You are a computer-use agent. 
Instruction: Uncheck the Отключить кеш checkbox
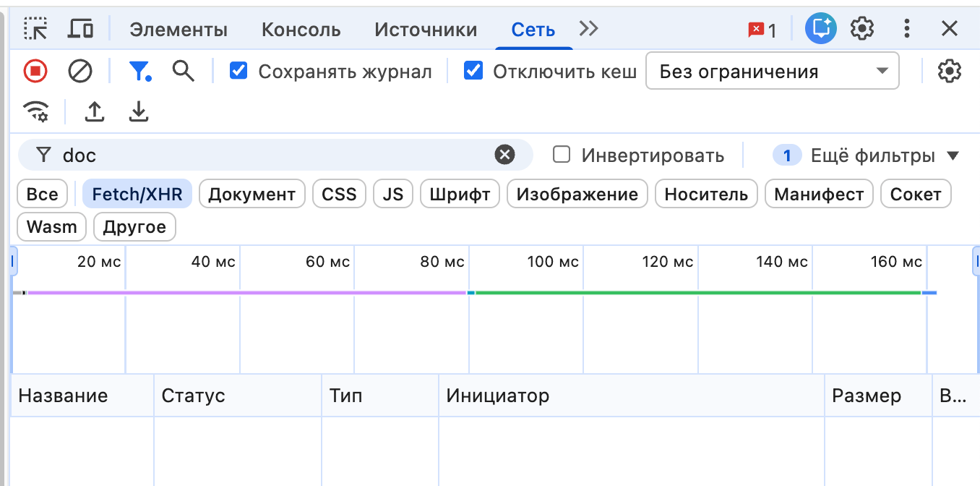pos(473,71)
